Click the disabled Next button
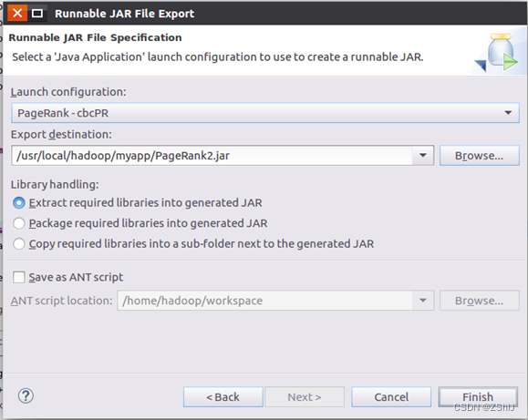 coord(305,397)
